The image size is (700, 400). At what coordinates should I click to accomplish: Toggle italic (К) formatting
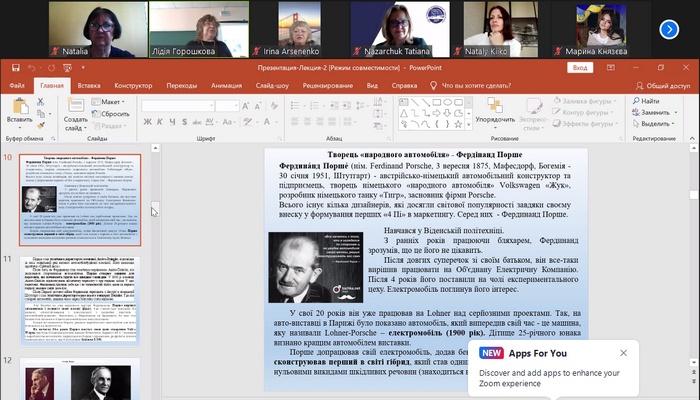(x=159, y=123)
